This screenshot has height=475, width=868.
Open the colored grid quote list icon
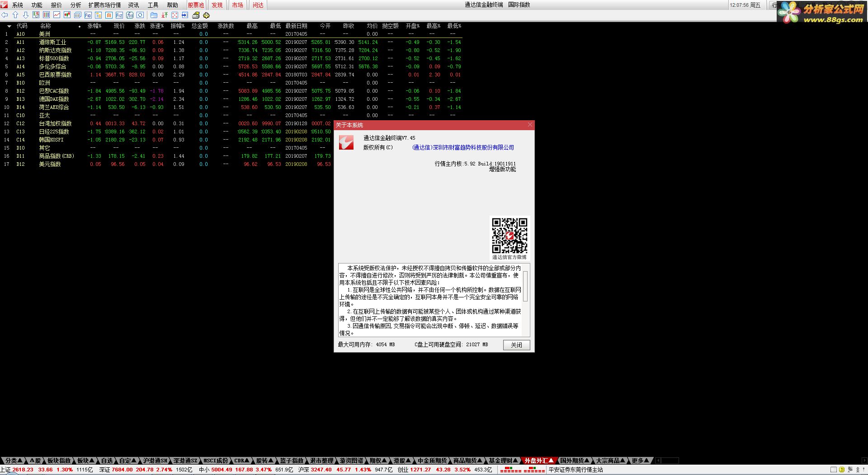click(x=47, y=15)
